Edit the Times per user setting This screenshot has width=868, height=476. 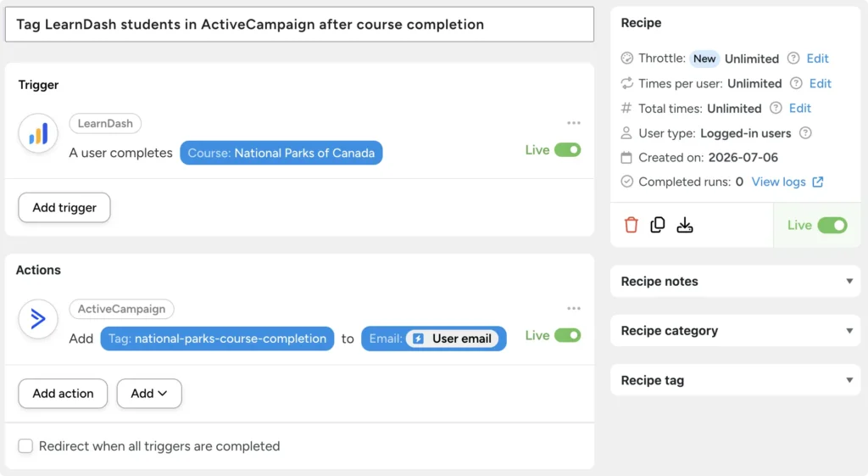click(820, 83)
